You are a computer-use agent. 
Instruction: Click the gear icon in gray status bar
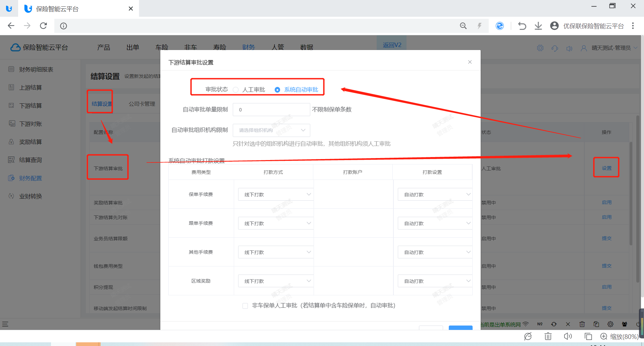610,324
